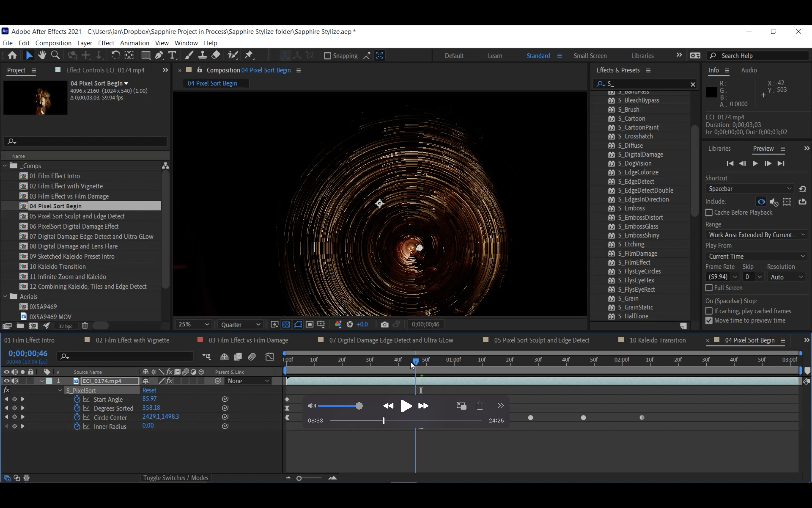
Task: Select the Pen tool
Action: [x=159, y=55]
